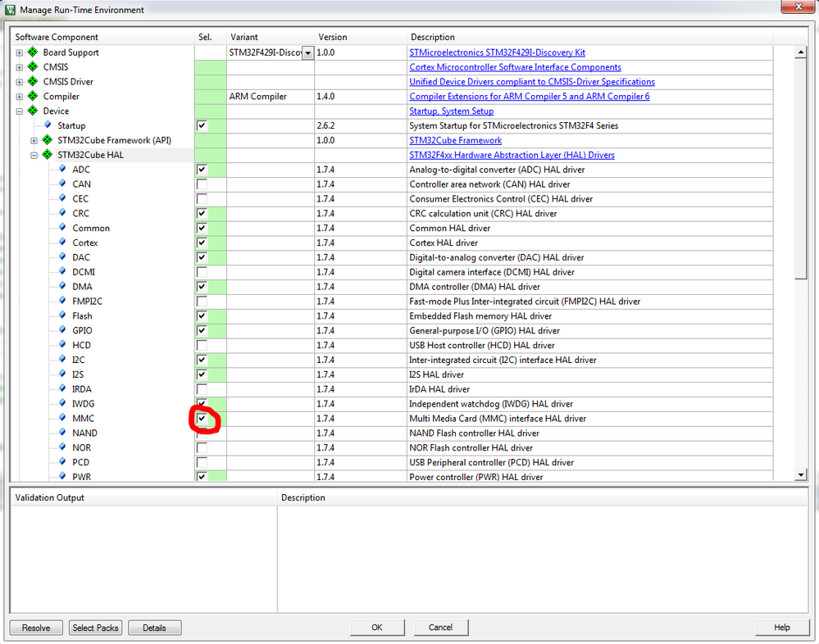Click the Software Component column header
Viewport: 819px width, 644px height.
coord(103,37)
